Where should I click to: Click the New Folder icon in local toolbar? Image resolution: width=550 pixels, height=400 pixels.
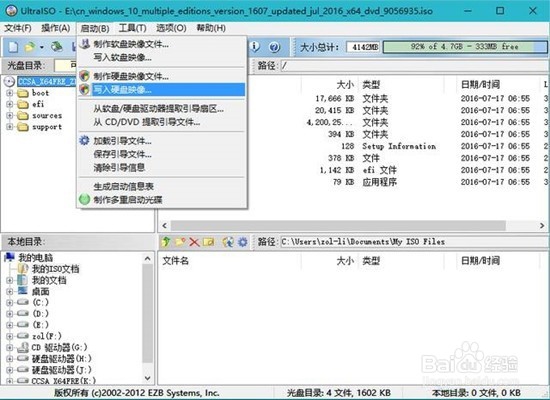(x=180, y=242)
